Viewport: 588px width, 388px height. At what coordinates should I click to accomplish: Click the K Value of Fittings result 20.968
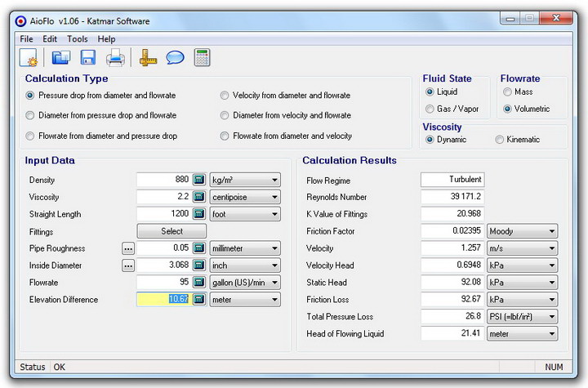pos(452,214)
